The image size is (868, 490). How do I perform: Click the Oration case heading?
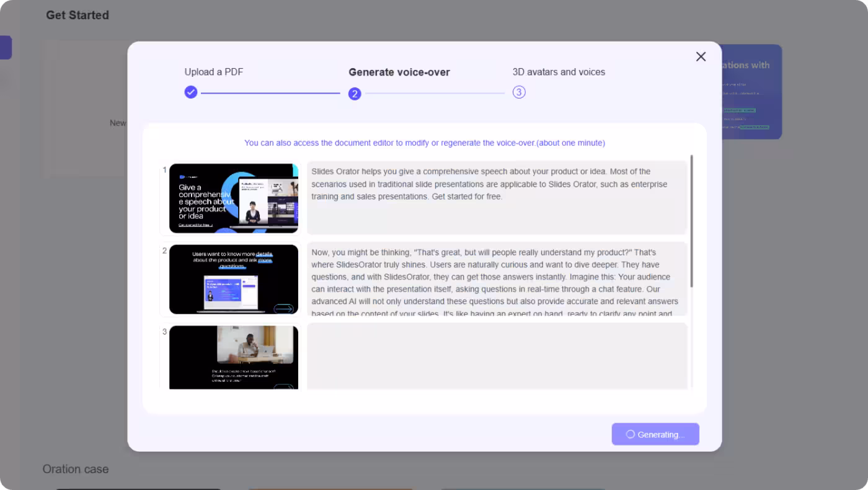click(76, 469)
